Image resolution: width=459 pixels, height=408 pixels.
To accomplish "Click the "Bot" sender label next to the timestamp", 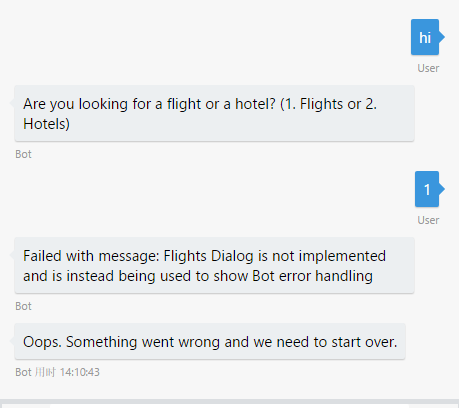I will pos(23,372).
